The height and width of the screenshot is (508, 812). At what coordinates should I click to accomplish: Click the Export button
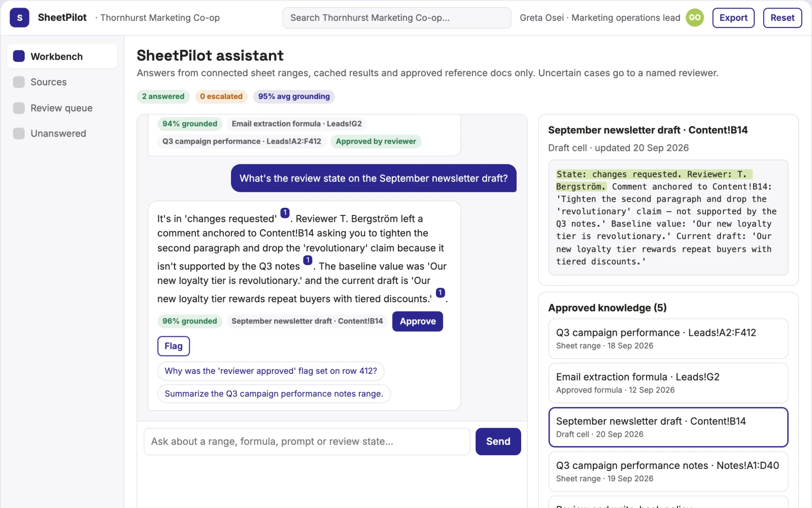[733, 18]
